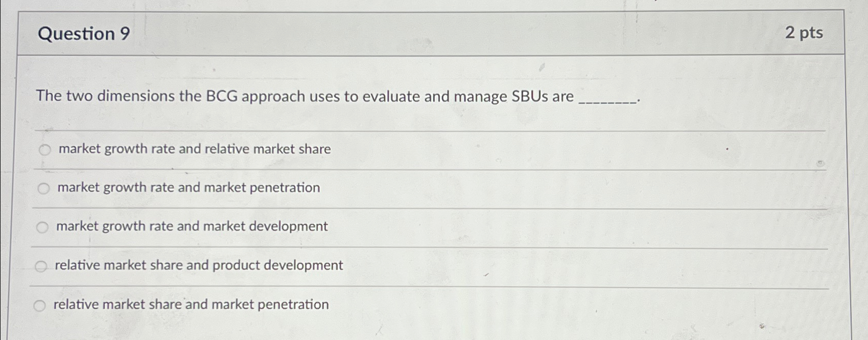Click the answer text relative market share and market penetration

[x=191, y=304]
